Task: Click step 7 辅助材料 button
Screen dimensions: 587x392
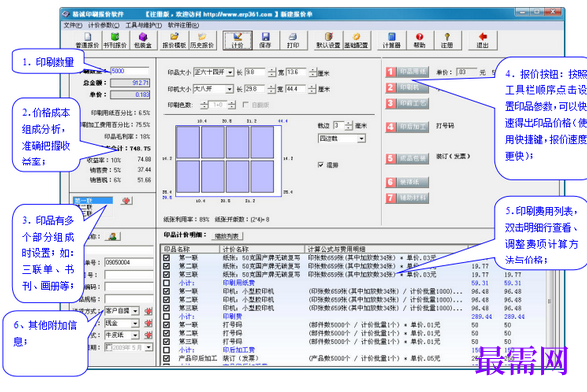Action: tap(407, 198)
